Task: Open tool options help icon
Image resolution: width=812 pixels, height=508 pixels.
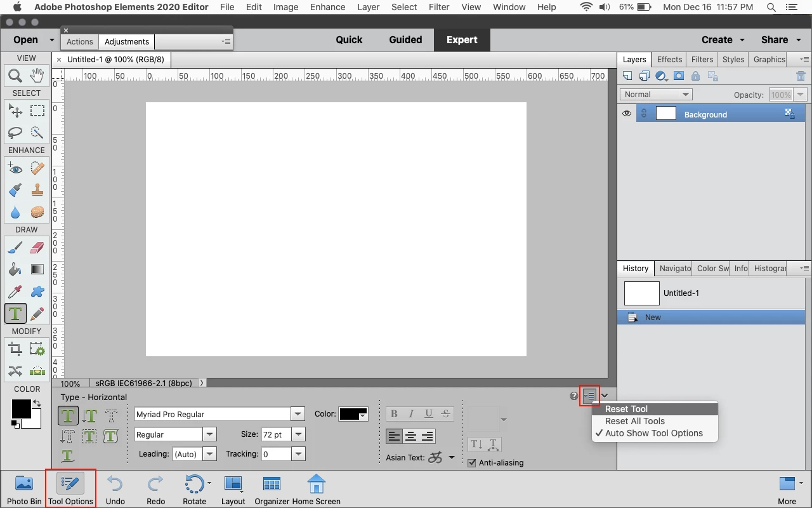Action: [x=574, y=396]
